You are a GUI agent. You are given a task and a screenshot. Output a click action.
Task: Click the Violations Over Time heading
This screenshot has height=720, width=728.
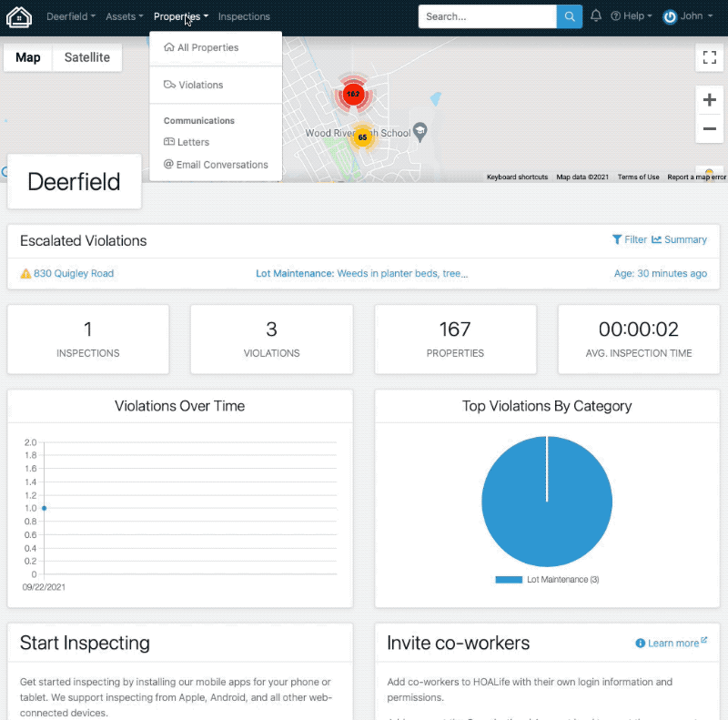click(x=179, y=406)
